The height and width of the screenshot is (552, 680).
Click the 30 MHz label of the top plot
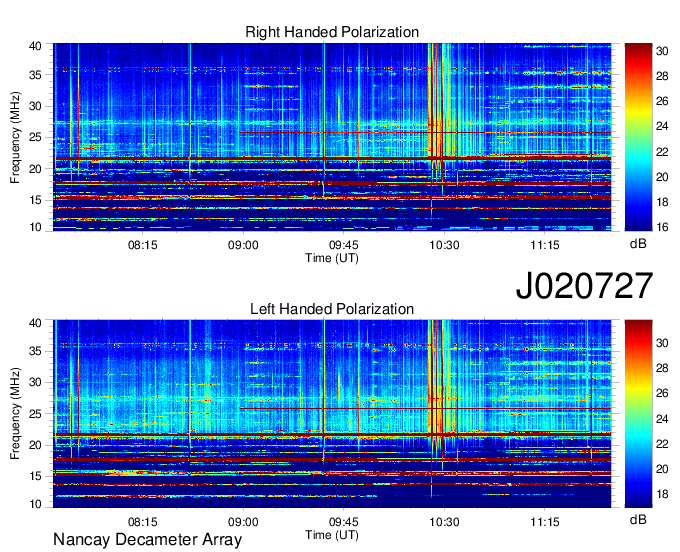click(x=36, y=106)
